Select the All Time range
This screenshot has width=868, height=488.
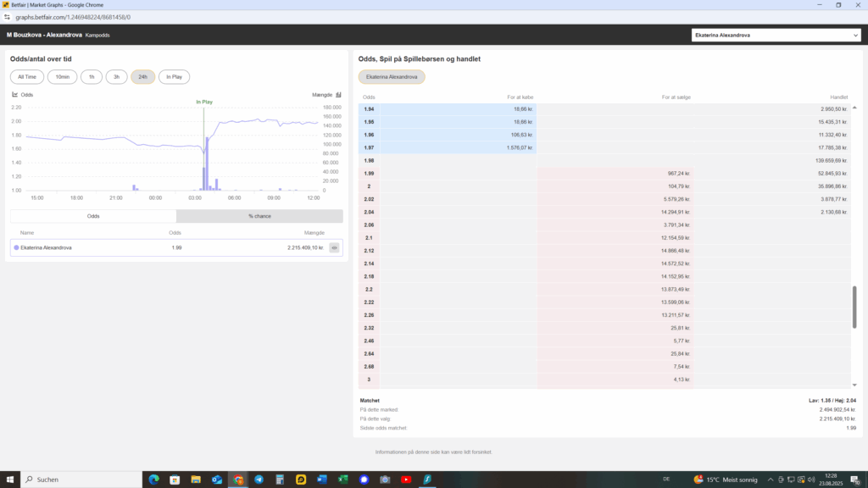pos(26,77)
